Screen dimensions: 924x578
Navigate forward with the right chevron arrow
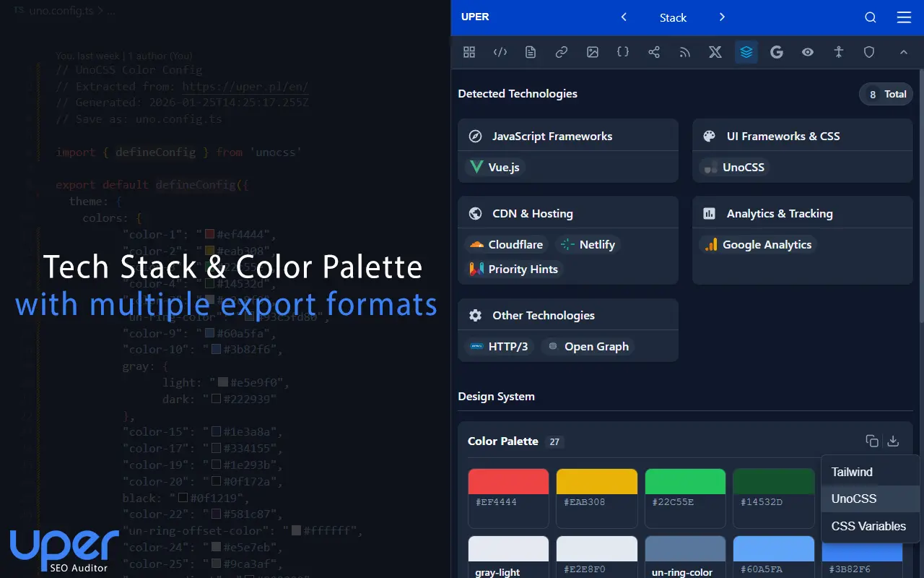pyautogui.click(x=720, y=17)
